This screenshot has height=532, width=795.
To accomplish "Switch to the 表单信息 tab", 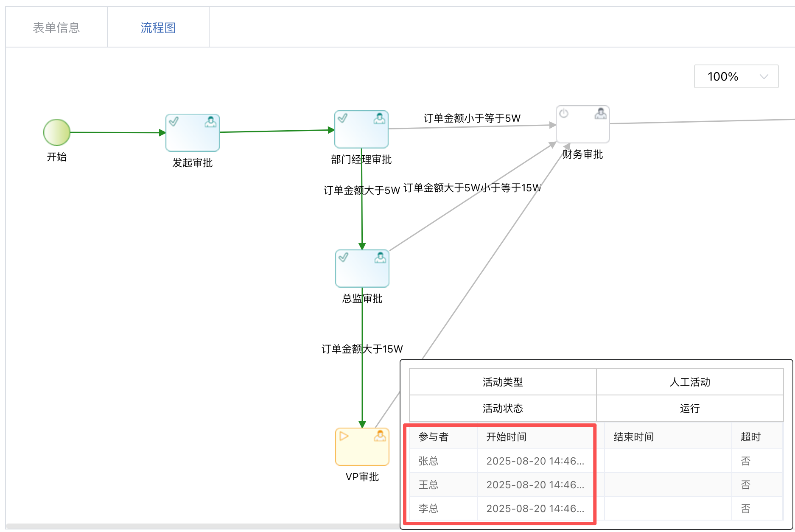I will pyautogui.click(x=56, y=28).
